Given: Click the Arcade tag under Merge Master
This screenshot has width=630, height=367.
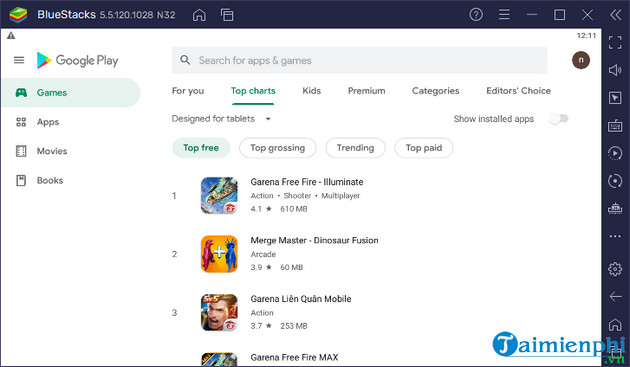Looking at the screenshot, I should 263,254.
